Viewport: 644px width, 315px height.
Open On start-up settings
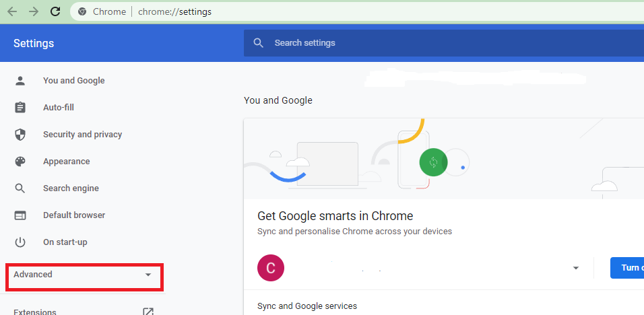coord(65,242)
